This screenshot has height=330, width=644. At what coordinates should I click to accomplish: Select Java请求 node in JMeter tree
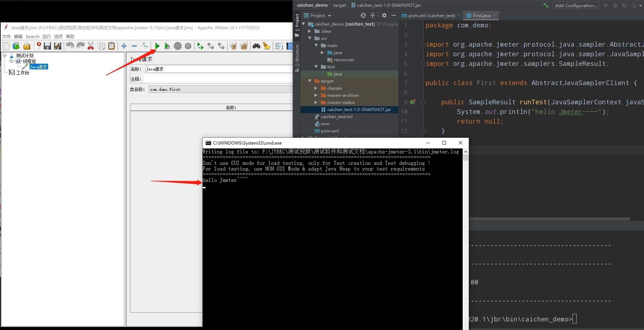coord(38,67)
